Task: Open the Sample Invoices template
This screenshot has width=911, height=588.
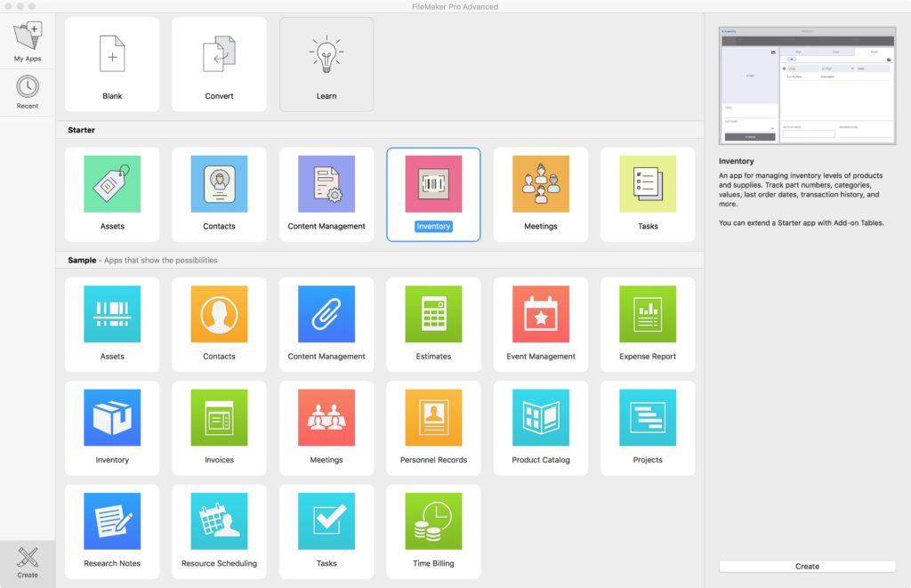Action: [x=219, y=427]
